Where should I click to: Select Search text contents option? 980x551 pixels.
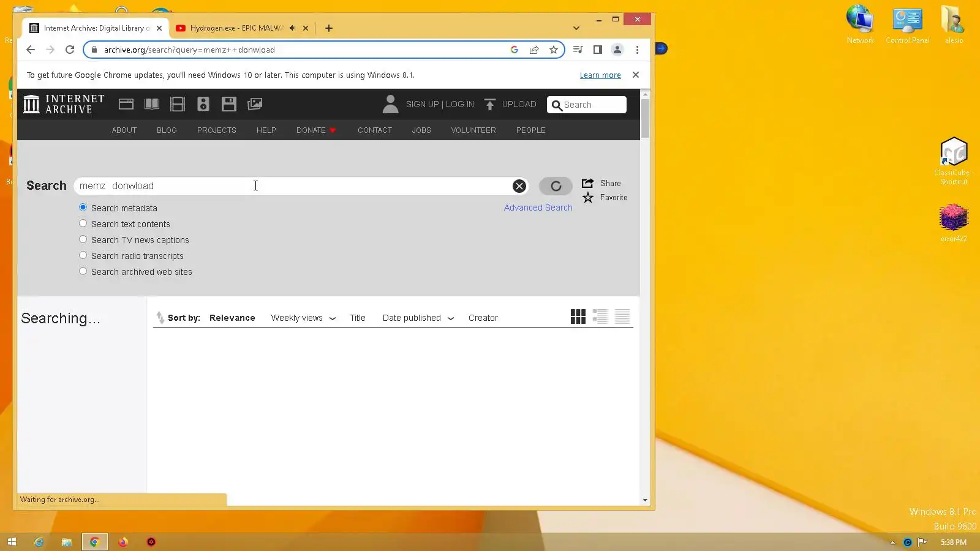click(83, 223)
